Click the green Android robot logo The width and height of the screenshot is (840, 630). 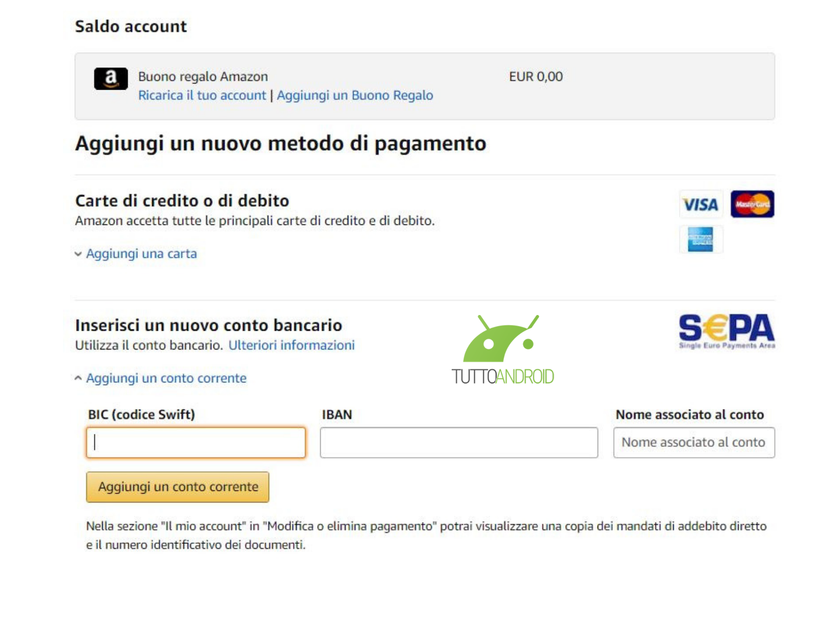[501, 339]
